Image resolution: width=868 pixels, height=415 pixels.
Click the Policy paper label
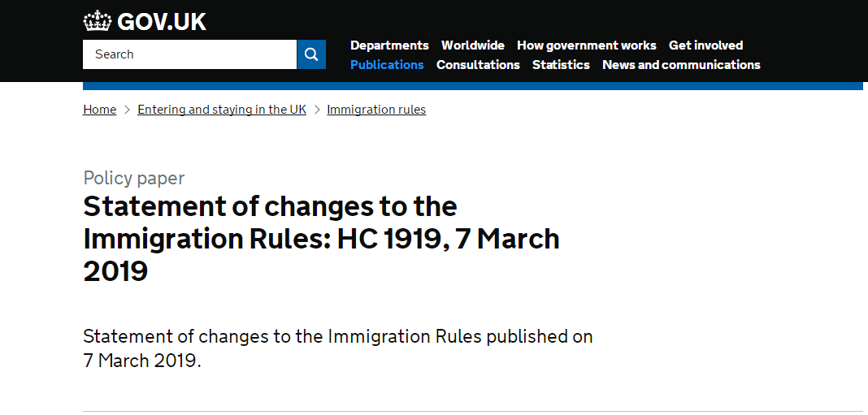click(x=133, y=178)
